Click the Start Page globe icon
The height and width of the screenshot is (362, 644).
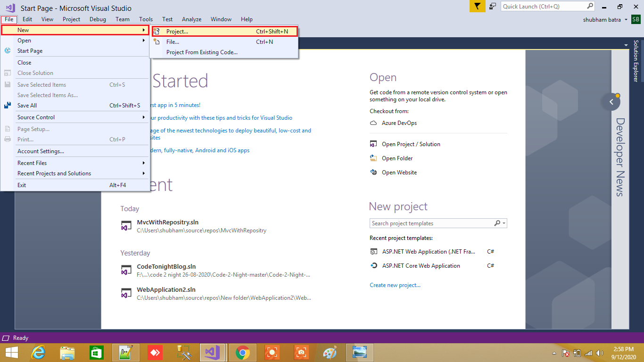coord(8,51)
